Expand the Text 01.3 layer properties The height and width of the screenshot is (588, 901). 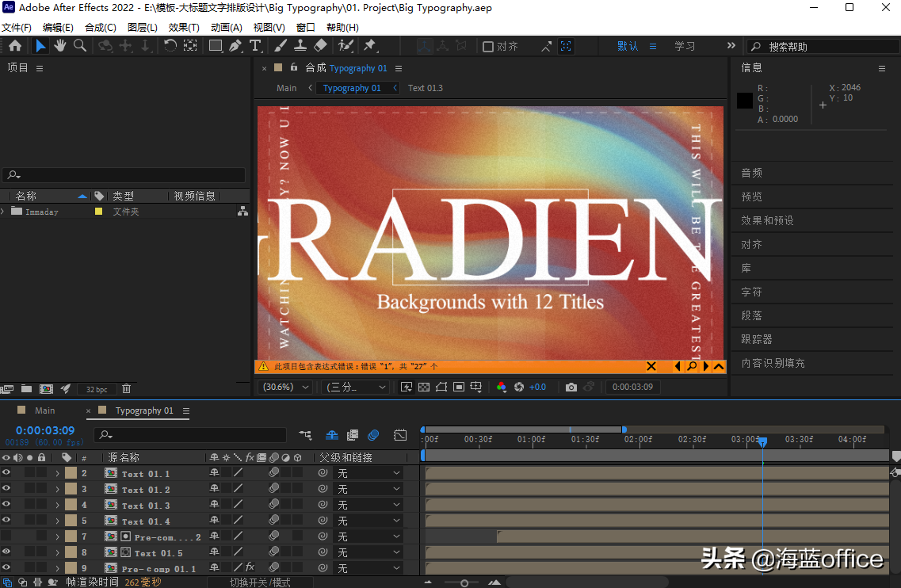(58, 506)
